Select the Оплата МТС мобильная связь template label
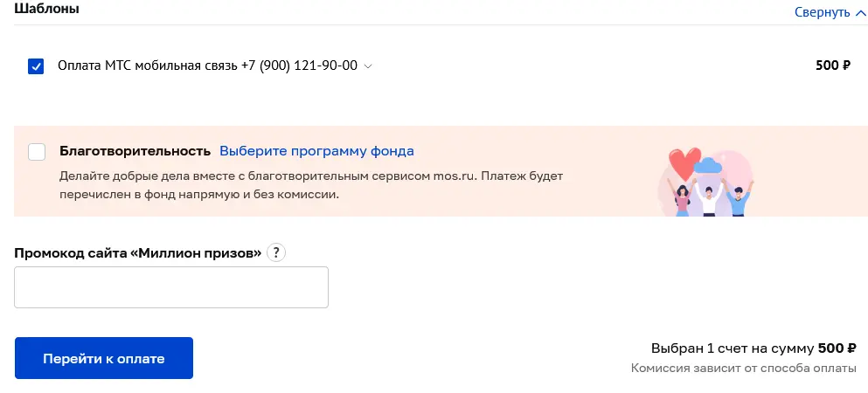The width and height of the screenshot is (868, 393). pos(207,65)
